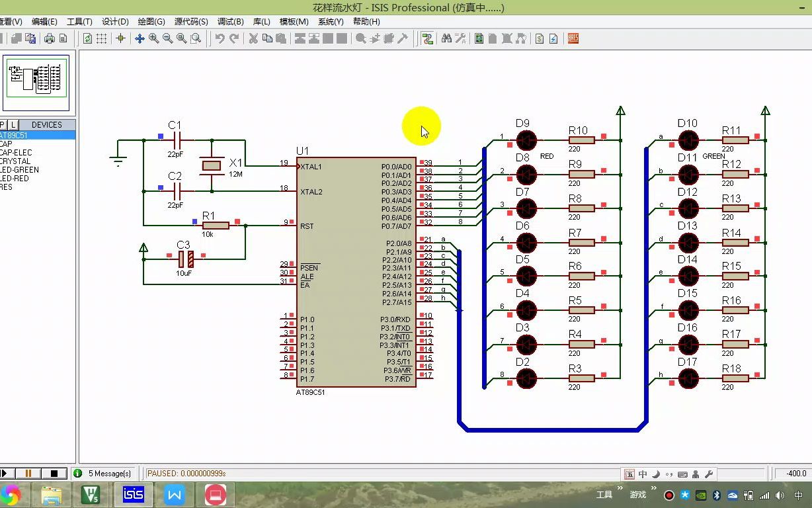The image size is (812, 508).
Task: Click LED D9 on schematic
Action: click(526, 140)
